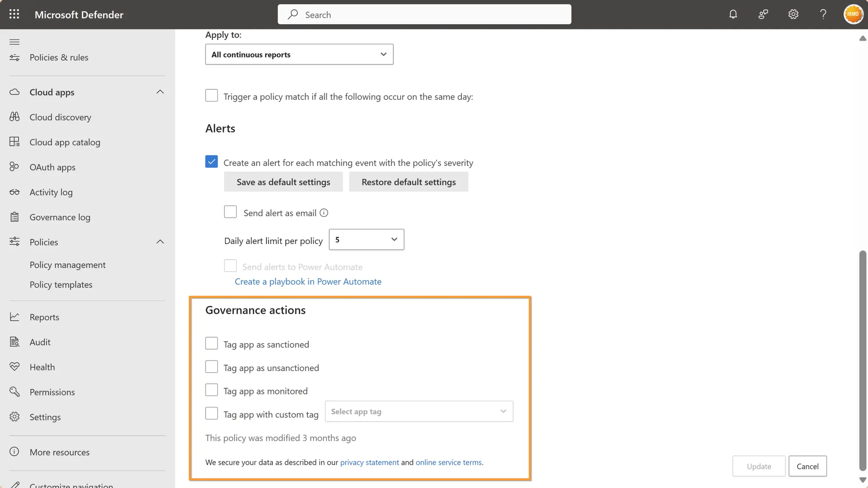Click the vertical page scrollbar thumb
The height and width of the screenshot is (488, 868).
(862, 360)
